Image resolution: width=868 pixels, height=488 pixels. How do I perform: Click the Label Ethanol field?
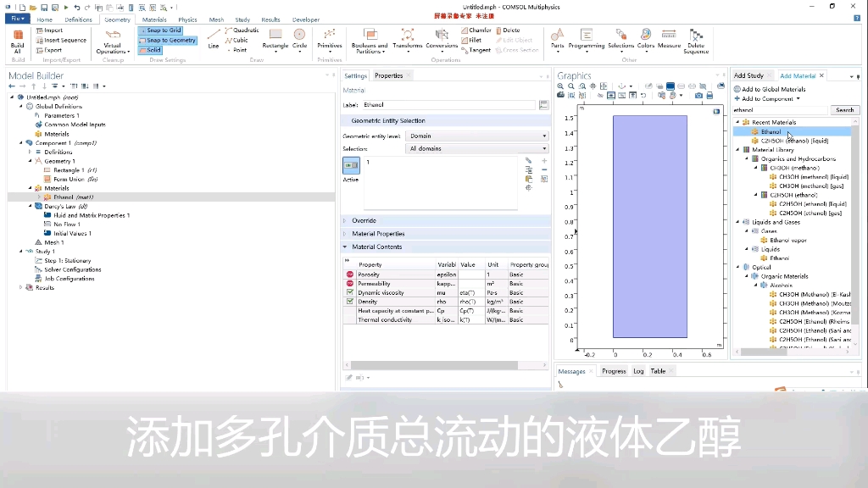click(x=449, y=104)
